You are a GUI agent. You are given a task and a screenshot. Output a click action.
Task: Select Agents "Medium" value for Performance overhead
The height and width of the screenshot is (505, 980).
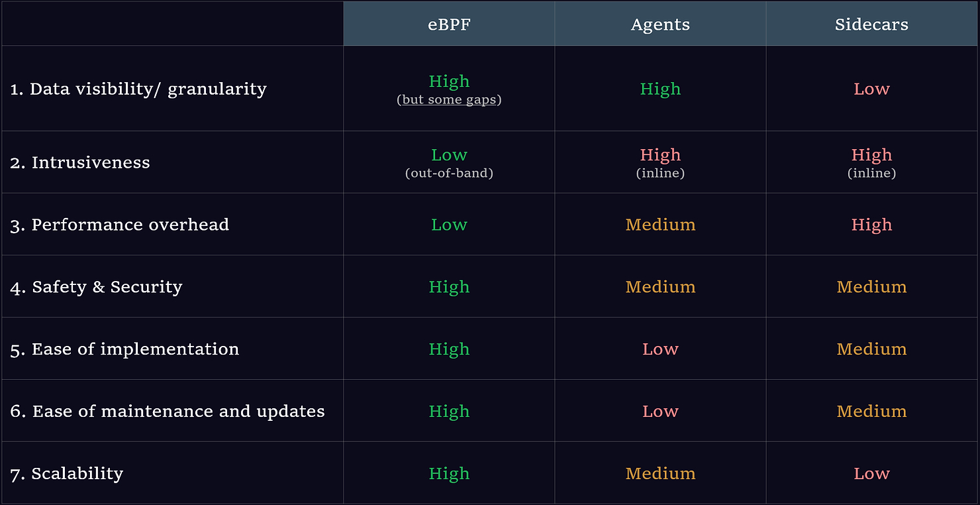pos(660,225)
